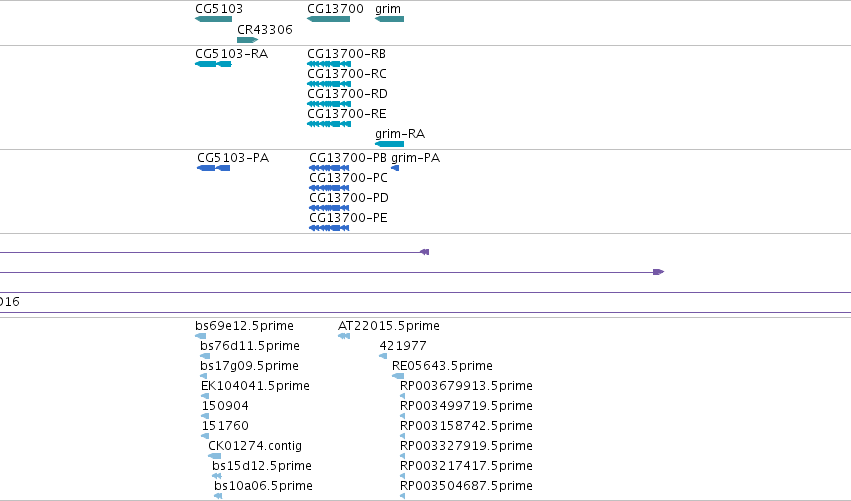Viewport: 851px width, 501px height.
Task: Select the CG5103 gene label
Action: (219, 9)
